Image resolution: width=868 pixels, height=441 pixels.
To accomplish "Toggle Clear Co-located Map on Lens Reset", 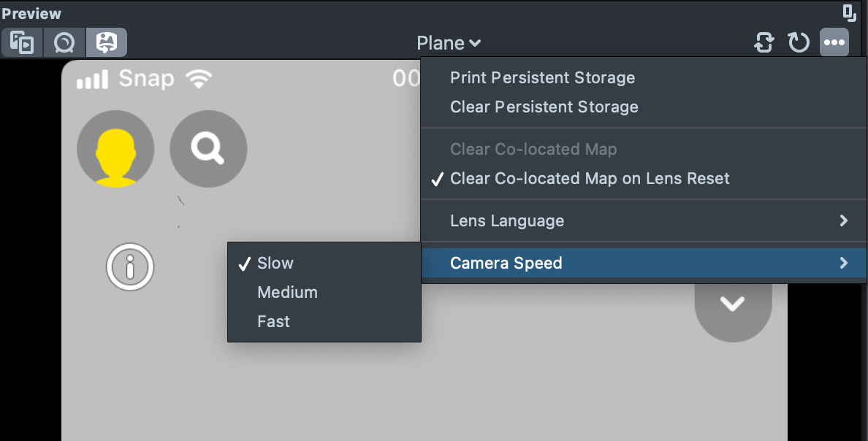I will 590,178.
